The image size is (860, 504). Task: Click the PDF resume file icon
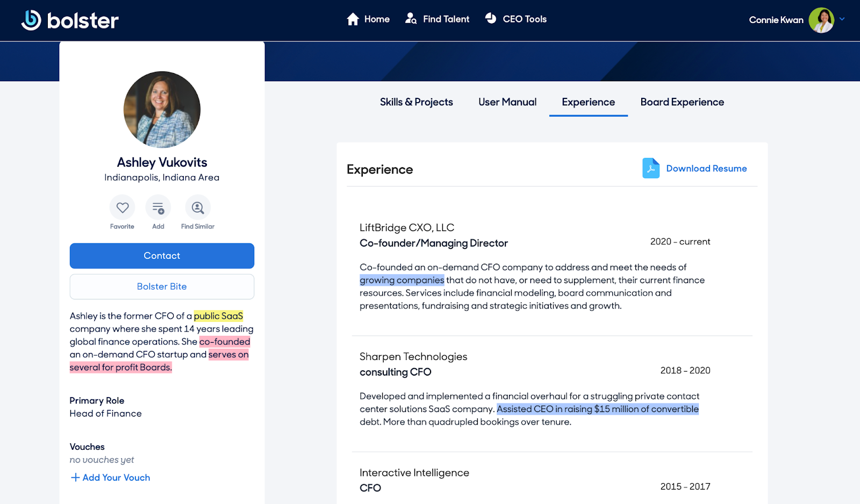click(651, 168)
